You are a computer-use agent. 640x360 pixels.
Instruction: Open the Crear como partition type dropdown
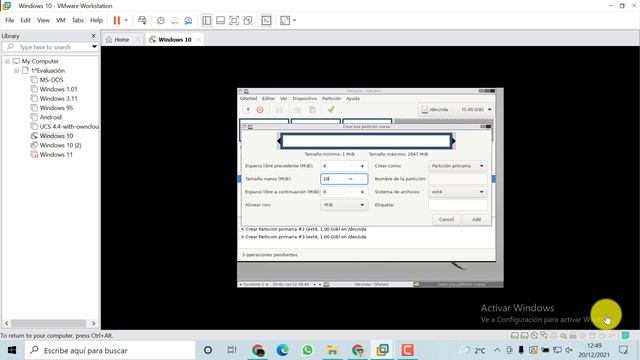click(x=458, y=166)
